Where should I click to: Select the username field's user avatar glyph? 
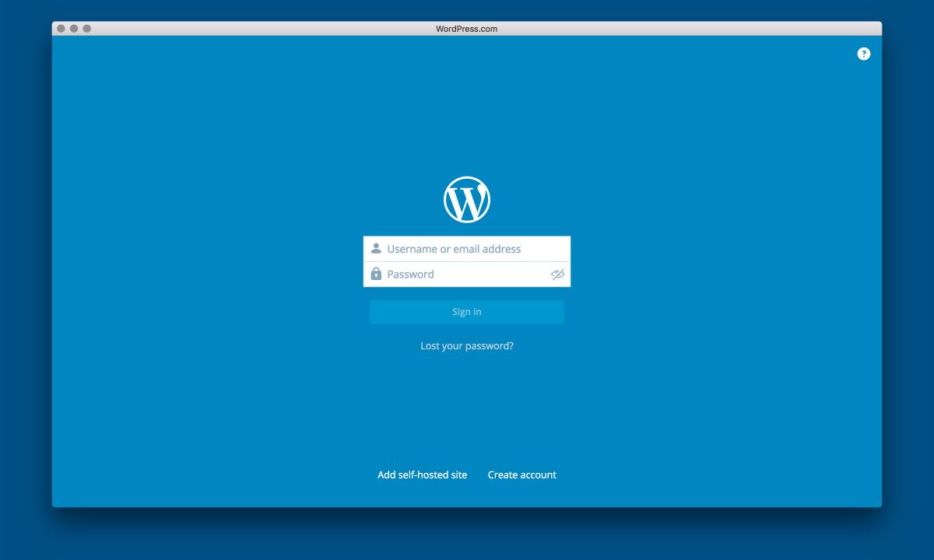[375, 248]
